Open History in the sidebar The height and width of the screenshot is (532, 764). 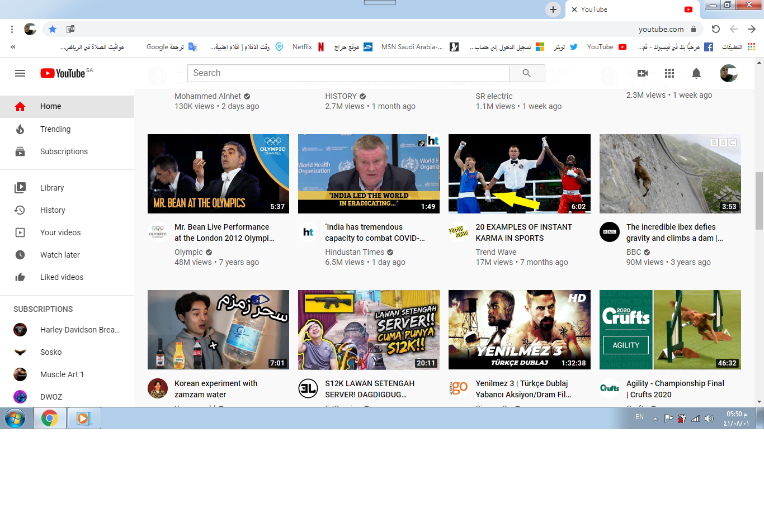67,210
